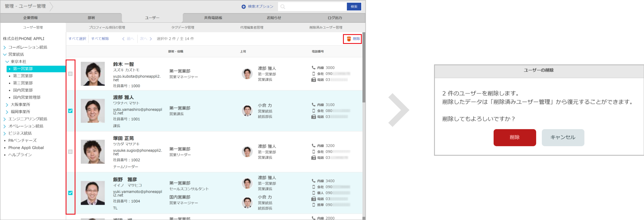
Task: Go to the next page with 次へ
Action: [146, 39]
